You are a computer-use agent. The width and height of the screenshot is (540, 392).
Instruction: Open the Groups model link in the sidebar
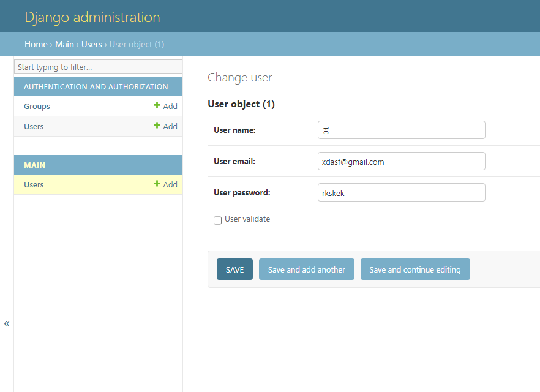[37, 107]
